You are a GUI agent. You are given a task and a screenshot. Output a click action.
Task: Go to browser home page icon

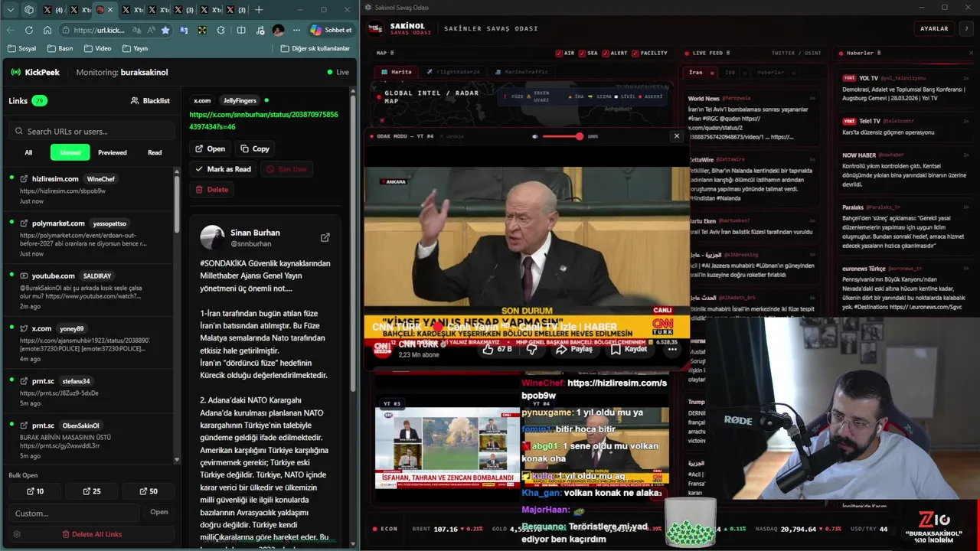pos(47,31)
